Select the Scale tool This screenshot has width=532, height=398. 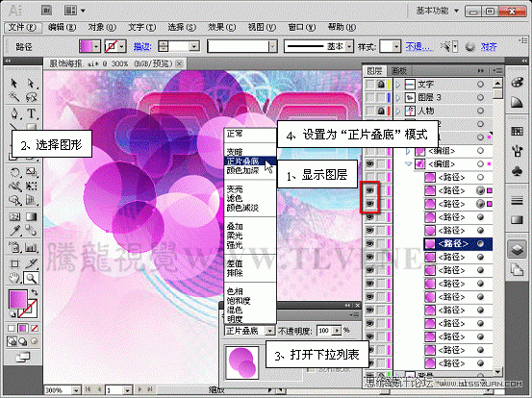[x=31, y=172]
